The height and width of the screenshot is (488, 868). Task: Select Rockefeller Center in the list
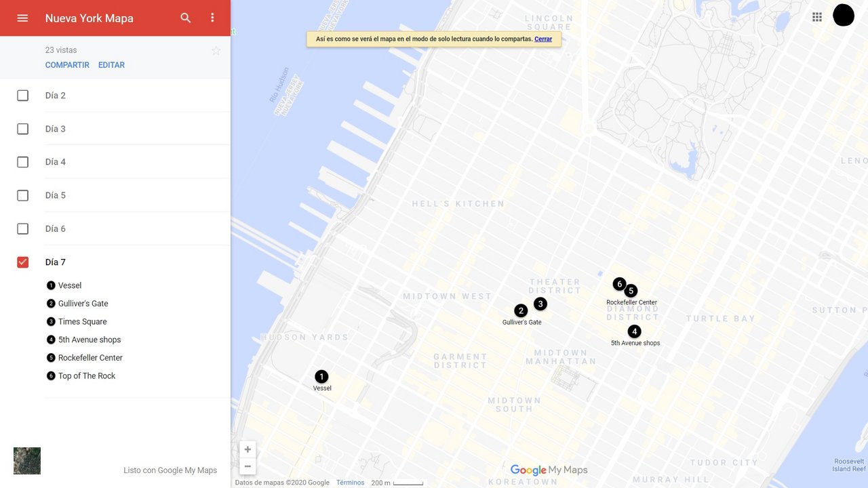click(90, 358)
